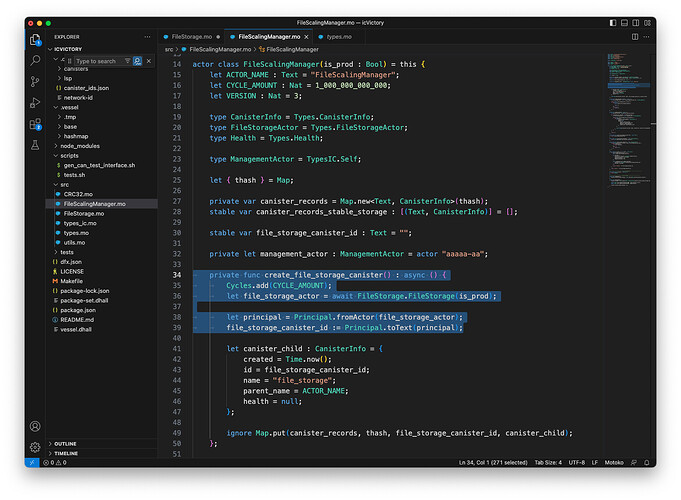Open the Manage gear menu
Image resolution: width=681 pixels, height=500 pixels.
pos(35,447)
